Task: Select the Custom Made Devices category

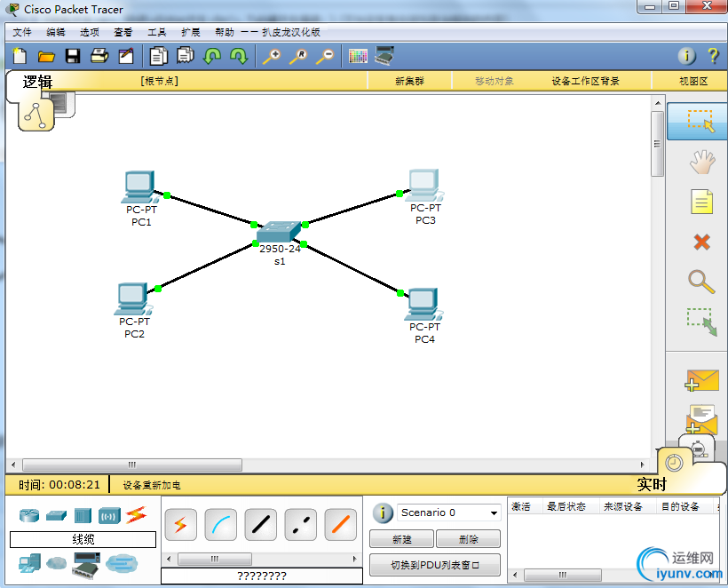Action: (86, 565)
